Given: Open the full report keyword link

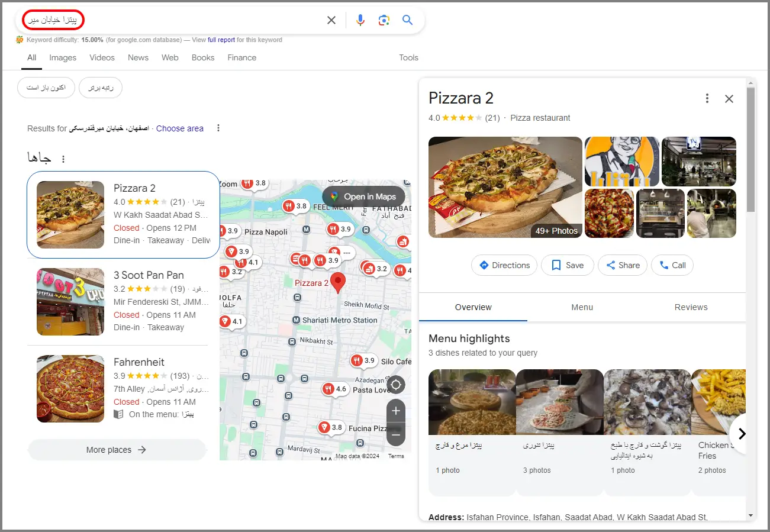Looking at the screenshot, I should [221, 40].
